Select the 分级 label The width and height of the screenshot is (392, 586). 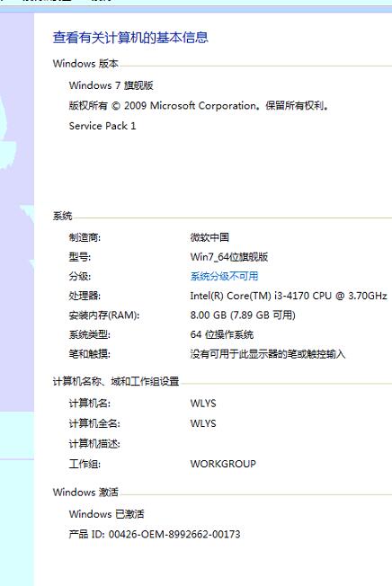(x=80, y=276)
